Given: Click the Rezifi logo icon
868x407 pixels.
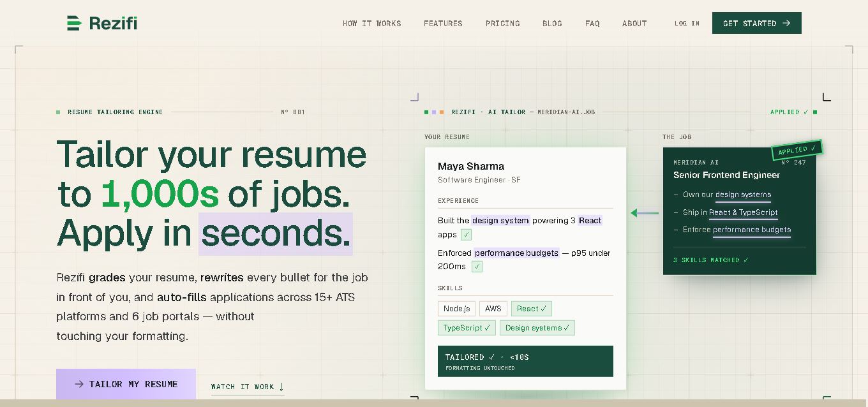Looking at the screenshot, I should pos(74,23).
